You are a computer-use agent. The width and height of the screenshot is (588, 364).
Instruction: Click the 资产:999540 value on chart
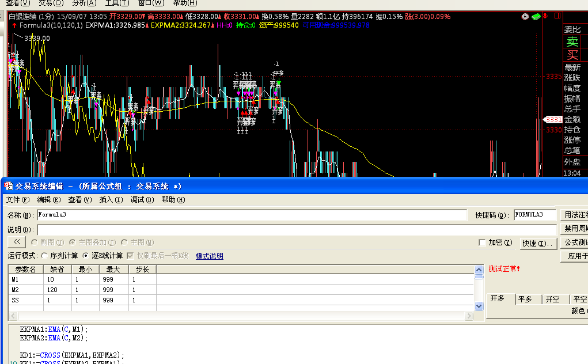(279, 25)
